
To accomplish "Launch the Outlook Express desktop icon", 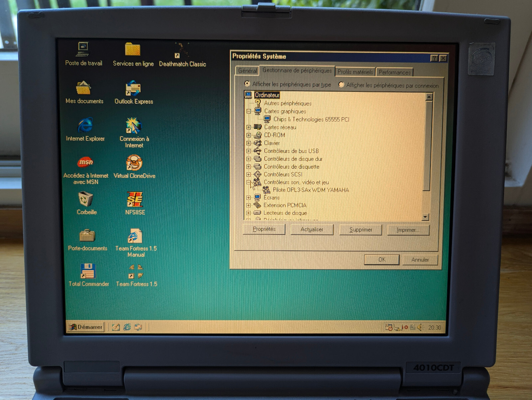I will [x=133, y=88].
